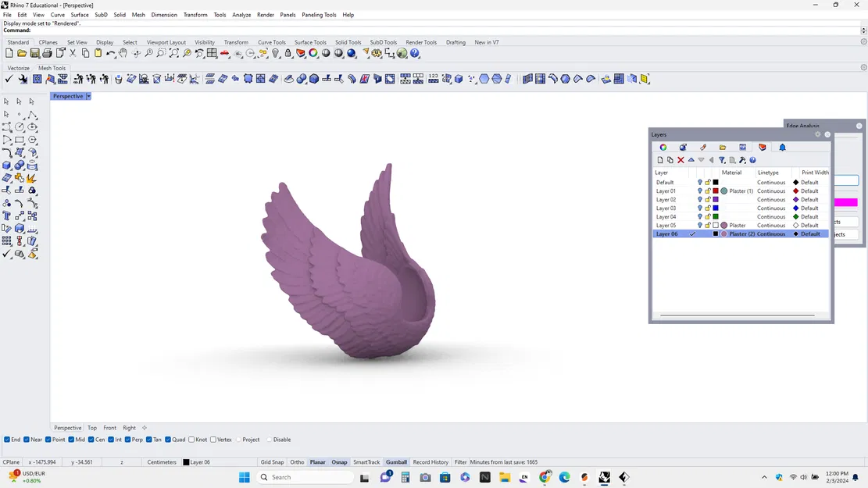This screenshot has width=868, height=488.
Task: Select the Text object T tool
Action: click(7, 216)
